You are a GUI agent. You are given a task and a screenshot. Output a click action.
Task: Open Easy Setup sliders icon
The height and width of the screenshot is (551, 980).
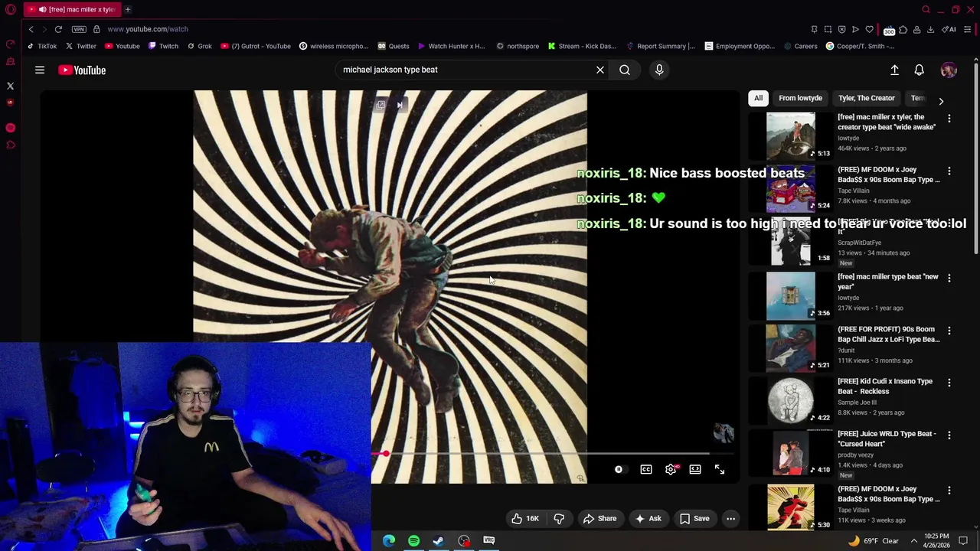(x=968, y=29)
